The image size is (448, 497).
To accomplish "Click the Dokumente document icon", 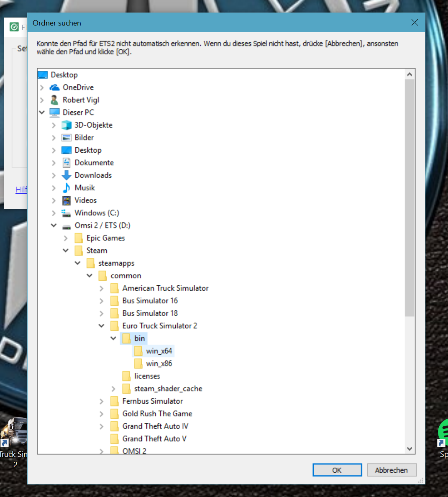I will [67, 163].
